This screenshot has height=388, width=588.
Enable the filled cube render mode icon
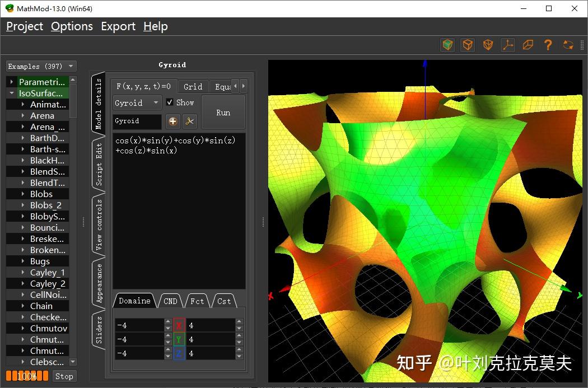pos(447,45)
